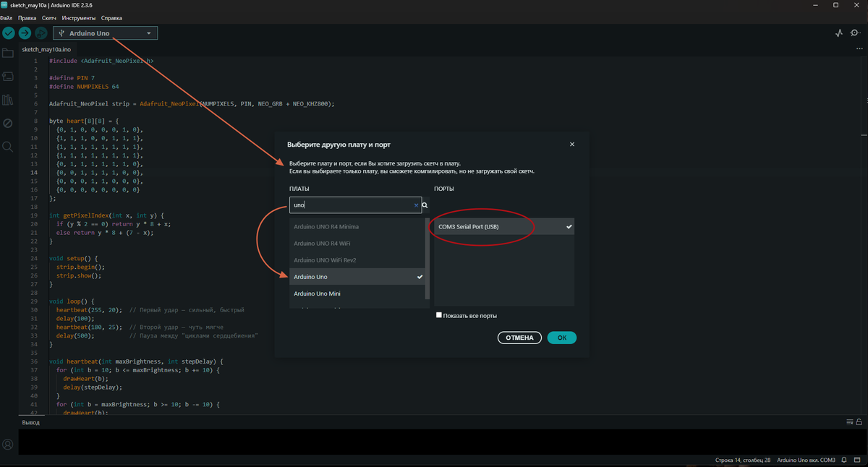The height and width of the screenshot is (467, 868).
Task: Click the 'Вывод' output panel label
Action: [31, 422]
